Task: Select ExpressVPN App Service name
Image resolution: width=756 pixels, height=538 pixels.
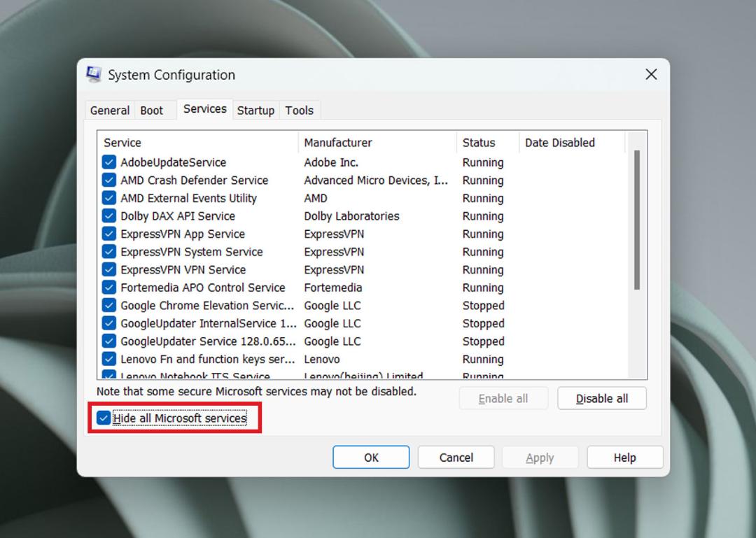Action: 183,234
